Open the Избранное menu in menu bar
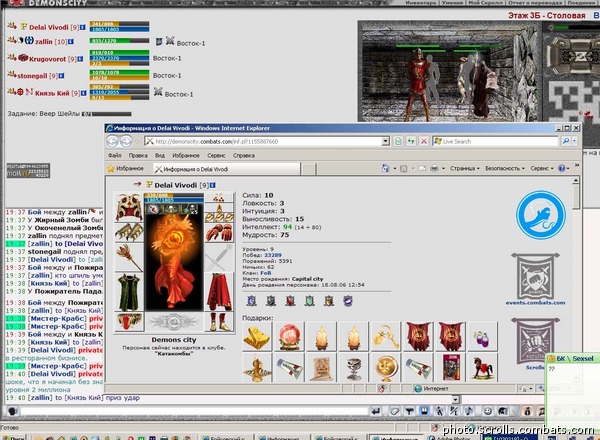This screenshot has height=440, width=600. pyautogui.click(x=186, y=155)
